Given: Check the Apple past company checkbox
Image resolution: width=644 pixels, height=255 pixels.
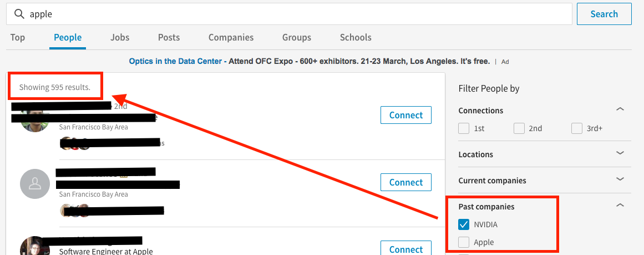Looking at the screenshot, I should pos(464,242).
